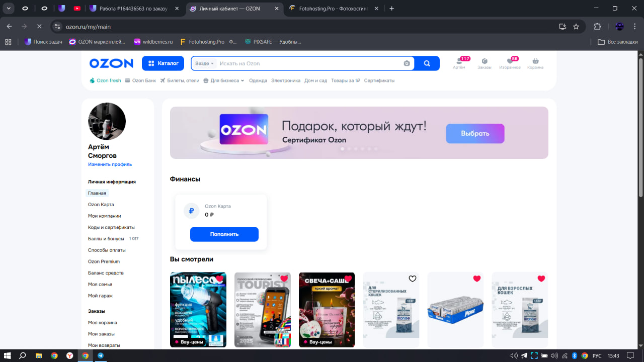
Task: Toggle favorite heart on the candle product
Action: point(348,279)
